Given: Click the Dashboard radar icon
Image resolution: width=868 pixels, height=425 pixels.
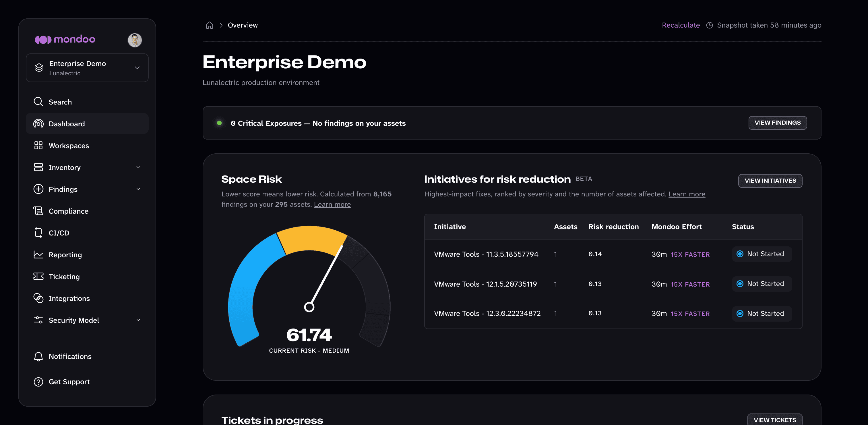Looking at the screenshot, I should pyautogui.click(x=38, y=124).
